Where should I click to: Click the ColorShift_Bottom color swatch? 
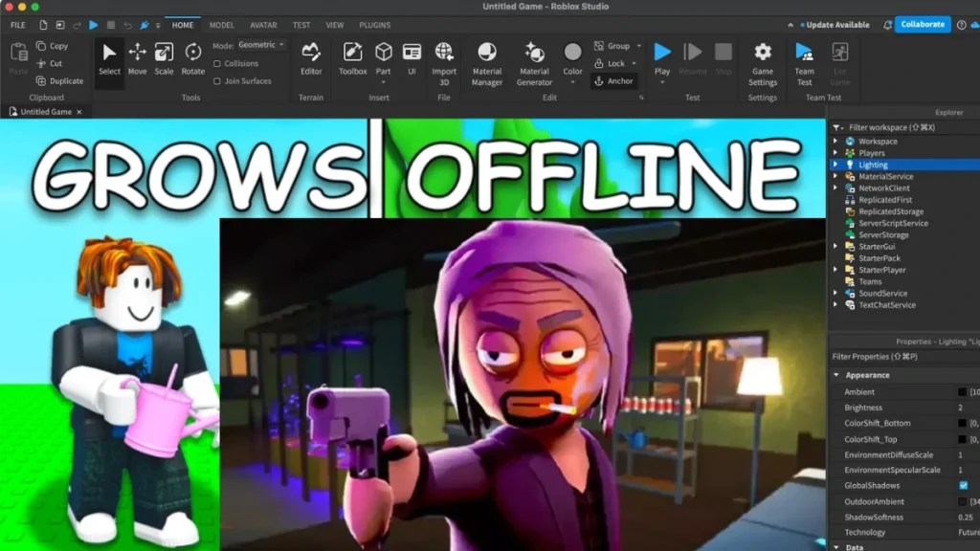coord(963,423)
